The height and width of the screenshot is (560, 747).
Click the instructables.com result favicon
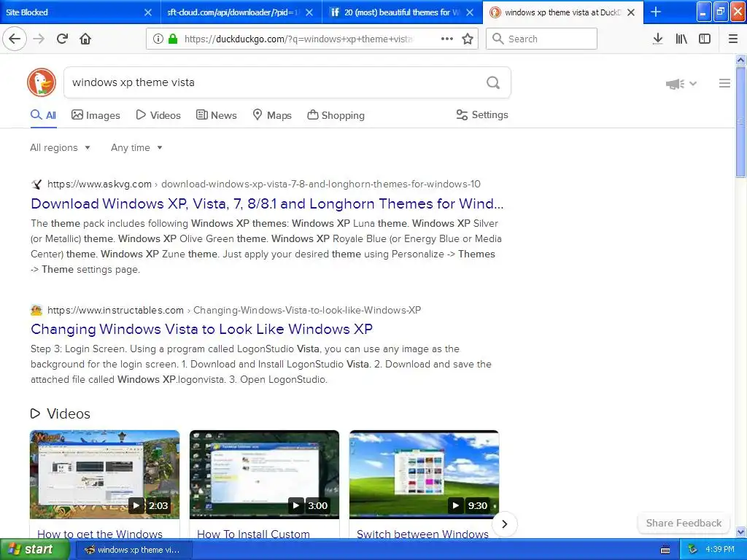[x=36, y=310]
